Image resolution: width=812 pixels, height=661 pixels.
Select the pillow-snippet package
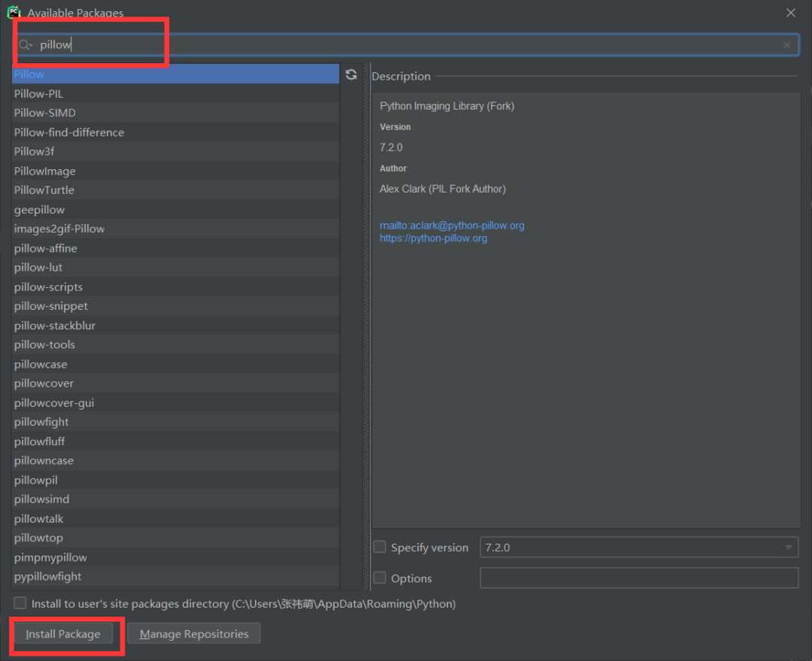[175, 306]
